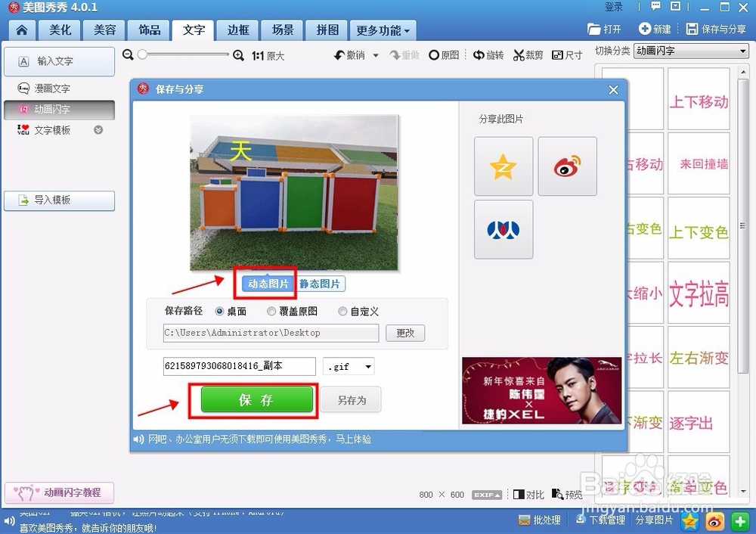Expand the 更多功能 menu
The height and width of the screenshot is (534, 756).
383,30
